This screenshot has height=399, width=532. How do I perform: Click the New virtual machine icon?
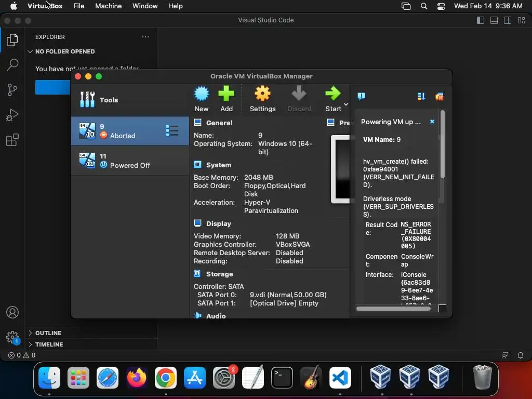pos(202,98)
